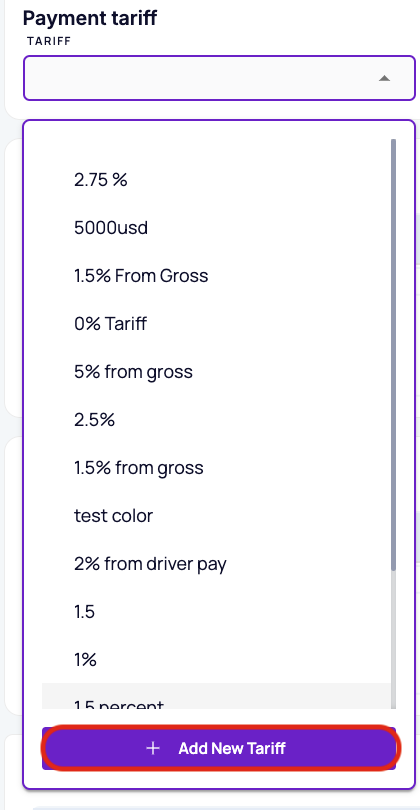
Task: Click the scrollbar track below the thumb
Action: [394, 640]
